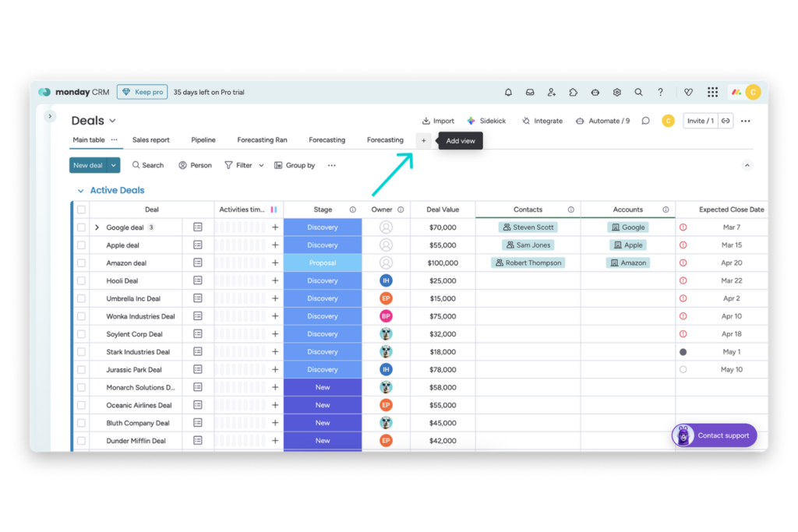
Task: Click the Integrate button
Action: 542,121
